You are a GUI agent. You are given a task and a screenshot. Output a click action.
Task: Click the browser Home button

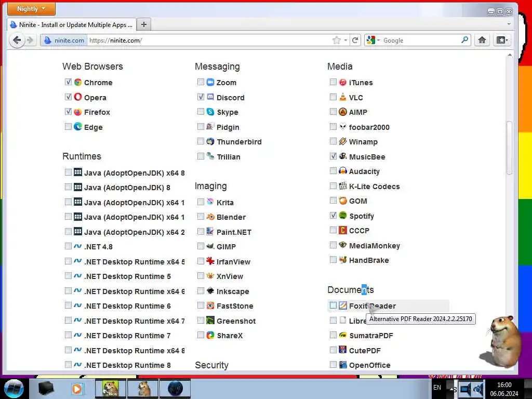(x=482, y=40)
